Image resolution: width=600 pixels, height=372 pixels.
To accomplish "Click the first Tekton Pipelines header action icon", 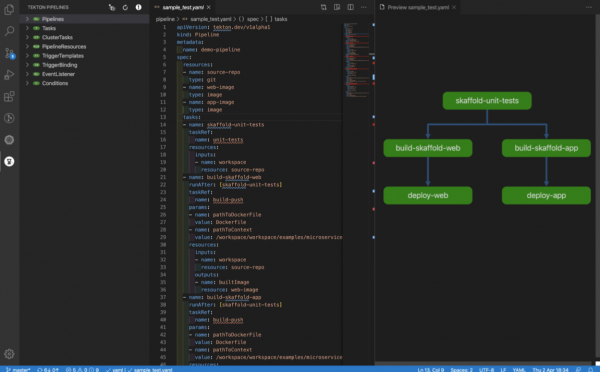I will click(x=112, y=7).
